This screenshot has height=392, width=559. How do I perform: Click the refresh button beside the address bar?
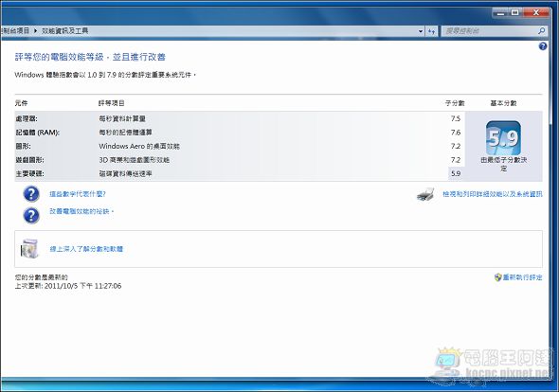click(x=432, y=31)
